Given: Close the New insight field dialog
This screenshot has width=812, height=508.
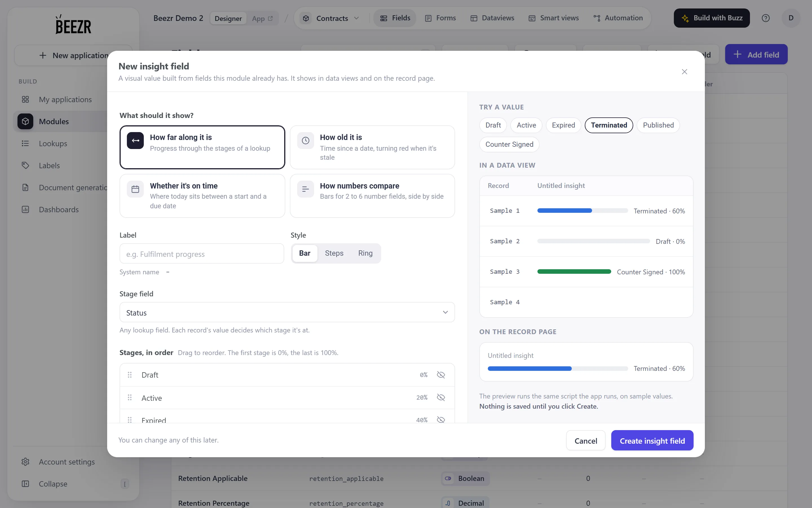Looking at the screenshot, I should coord(685,72).
